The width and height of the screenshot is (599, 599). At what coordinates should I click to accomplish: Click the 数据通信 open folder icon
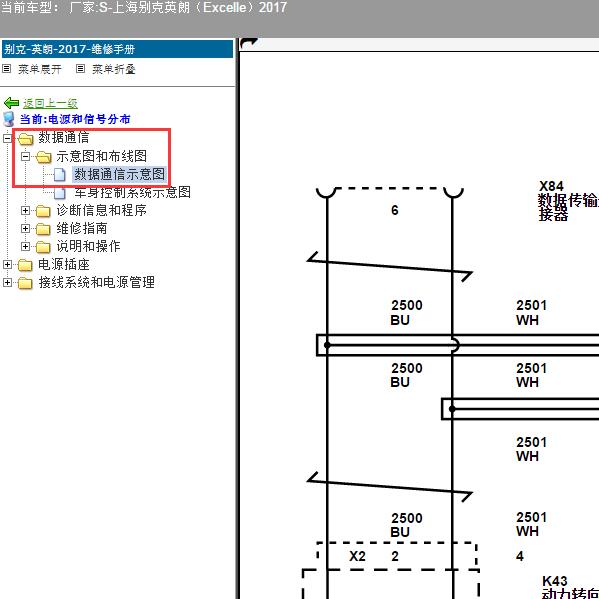tap(26, 139)
